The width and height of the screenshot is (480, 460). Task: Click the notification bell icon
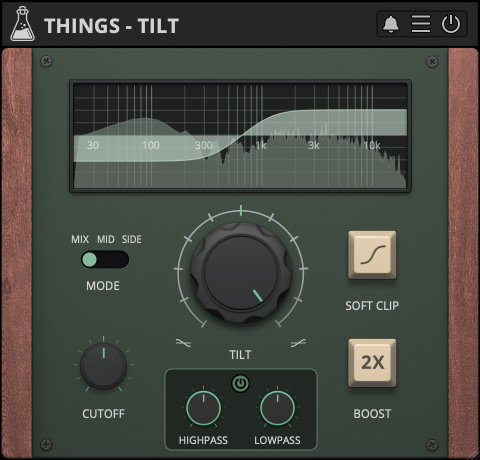[x=391, y=24]
